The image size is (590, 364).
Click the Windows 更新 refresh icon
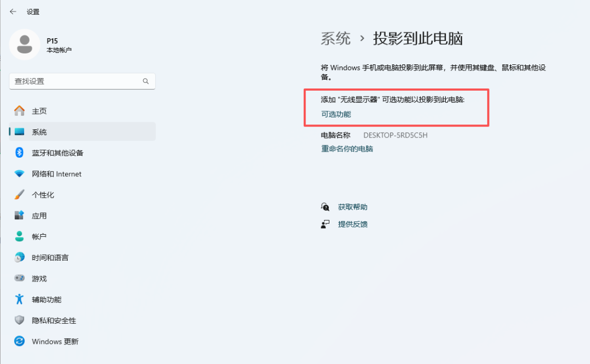pyautogui.click(x=19, y=341)
